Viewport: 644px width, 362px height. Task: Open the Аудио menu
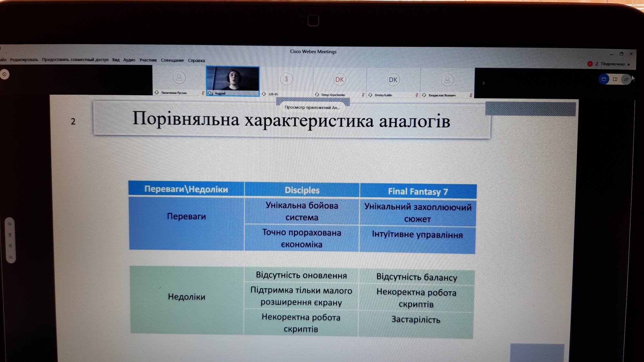click(x=129, y=60)
